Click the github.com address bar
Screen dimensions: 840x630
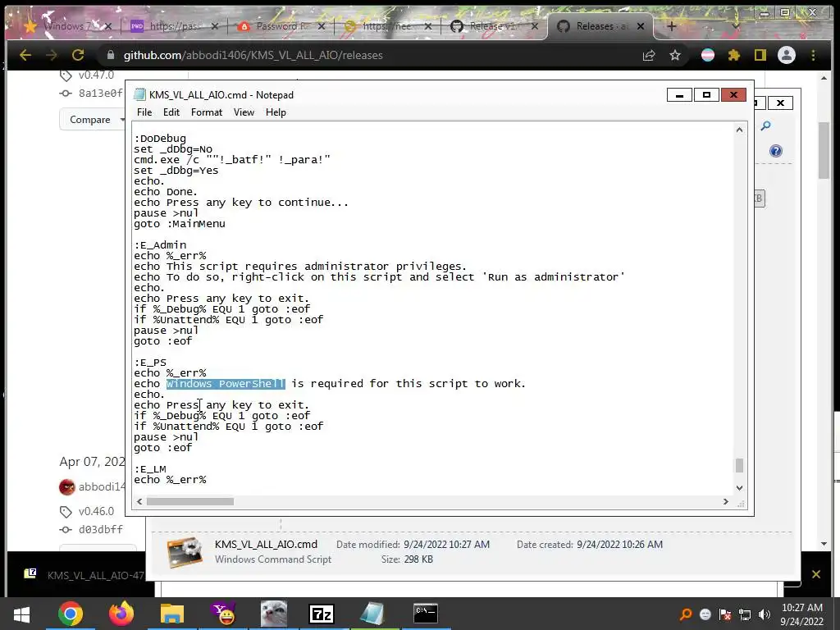tap(370, 55)
